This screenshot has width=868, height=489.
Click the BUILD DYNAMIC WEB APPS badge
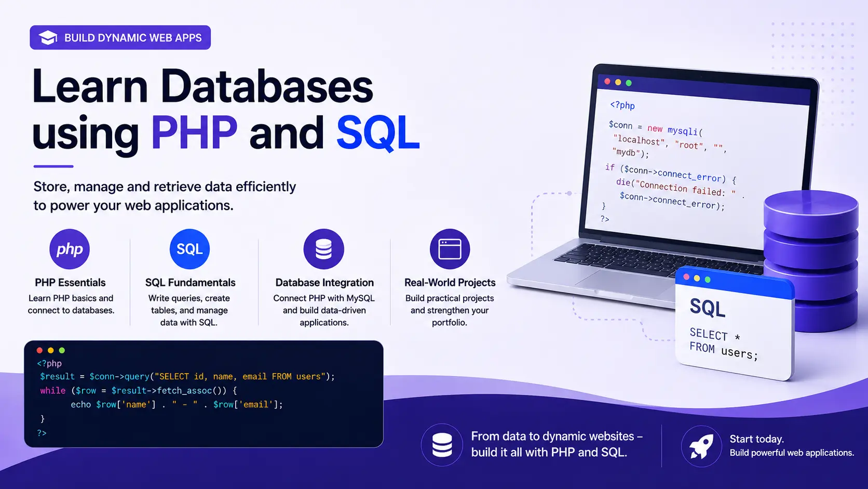click(x=120, y=37)
